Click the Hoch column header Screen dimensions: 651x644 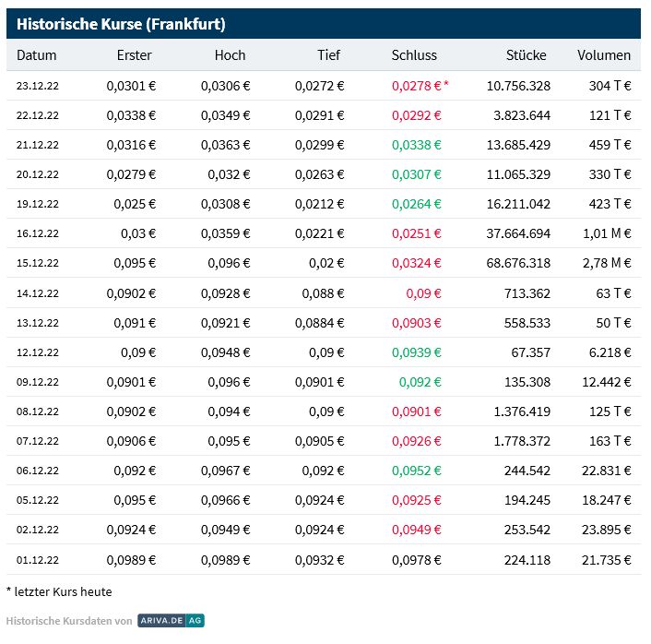click(x=230, y=55)
